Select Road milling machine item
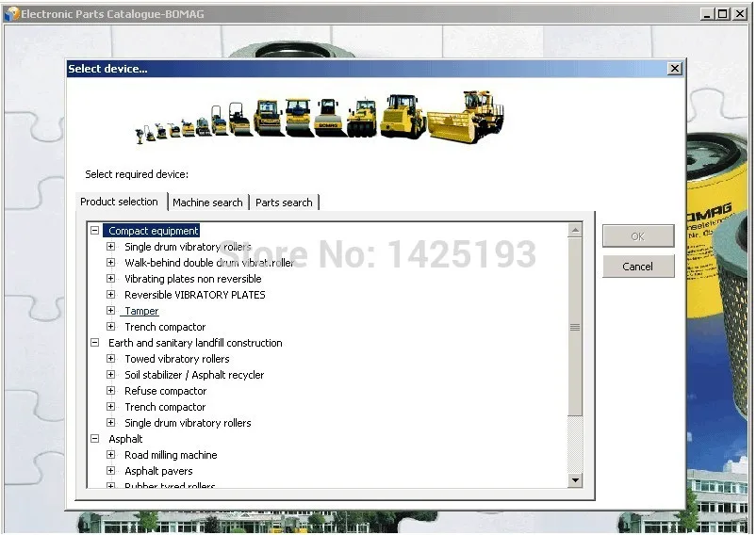The width and height of the screenshot is (756, 535). tap(171, 455)
